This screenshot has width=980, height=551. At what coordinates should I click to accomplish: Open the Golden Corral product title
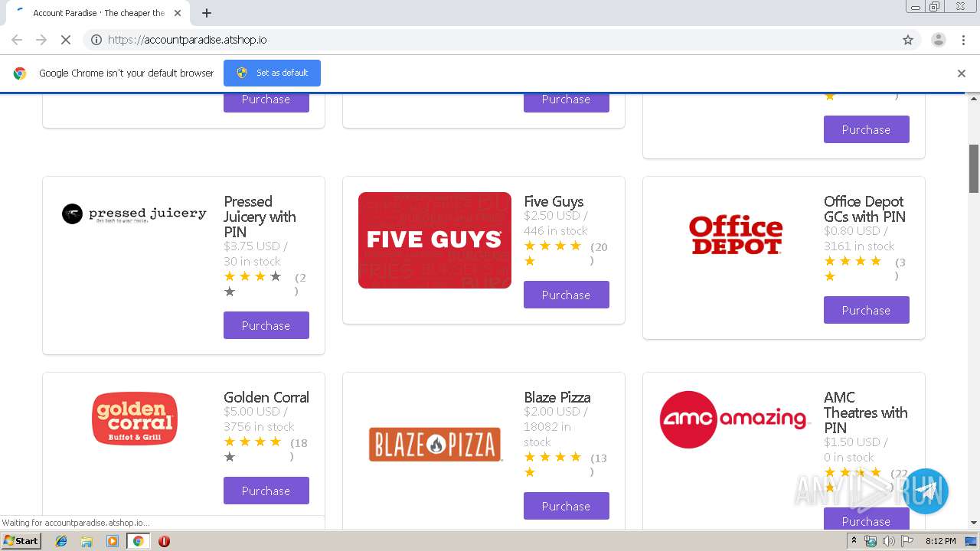[x=266, y=397]
